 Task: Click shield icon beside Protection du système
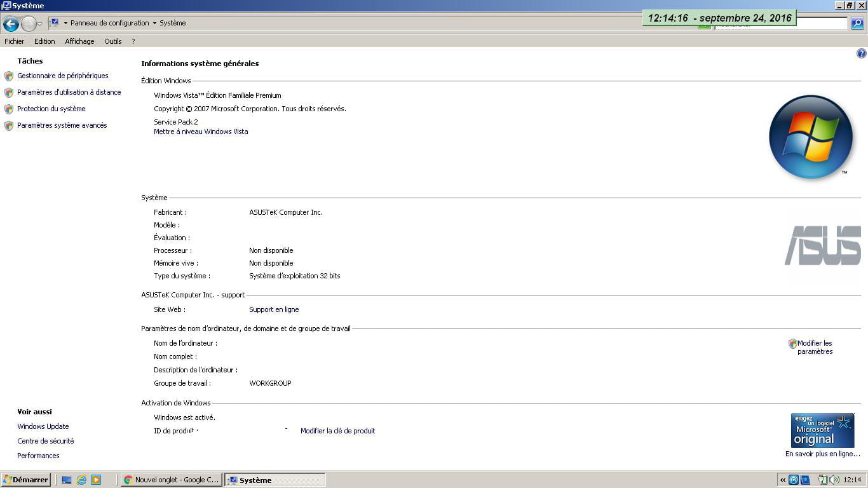click(x=9, y=109)
